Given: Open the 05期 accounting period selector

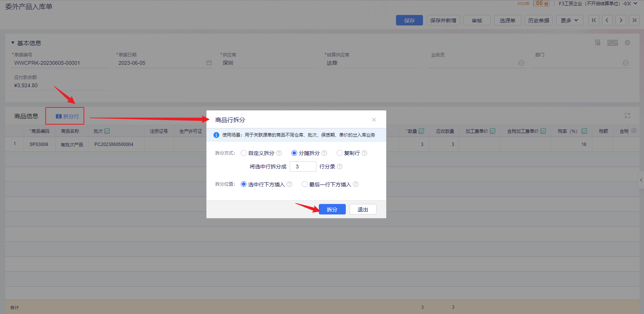Looking at the screenshot, I should point(542,3).
